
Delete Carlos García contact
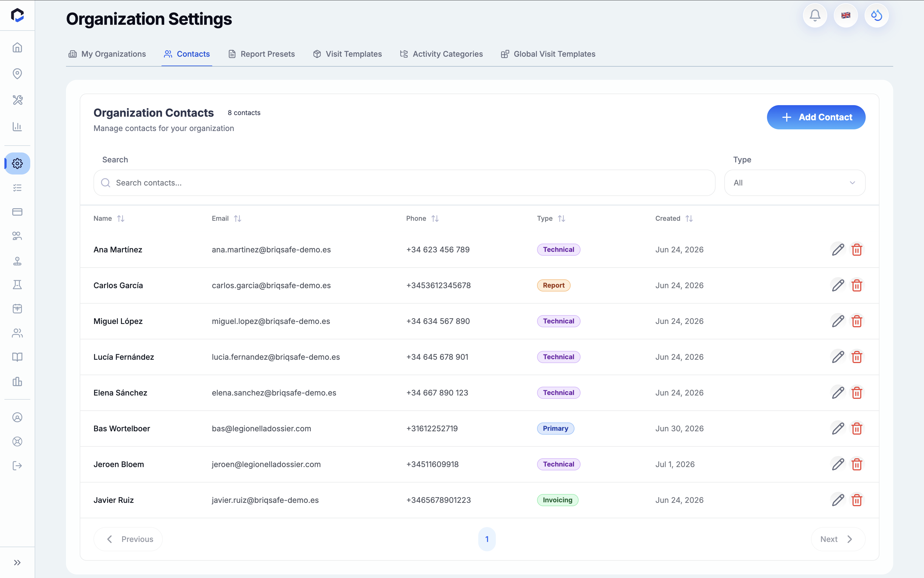(857, 286)
